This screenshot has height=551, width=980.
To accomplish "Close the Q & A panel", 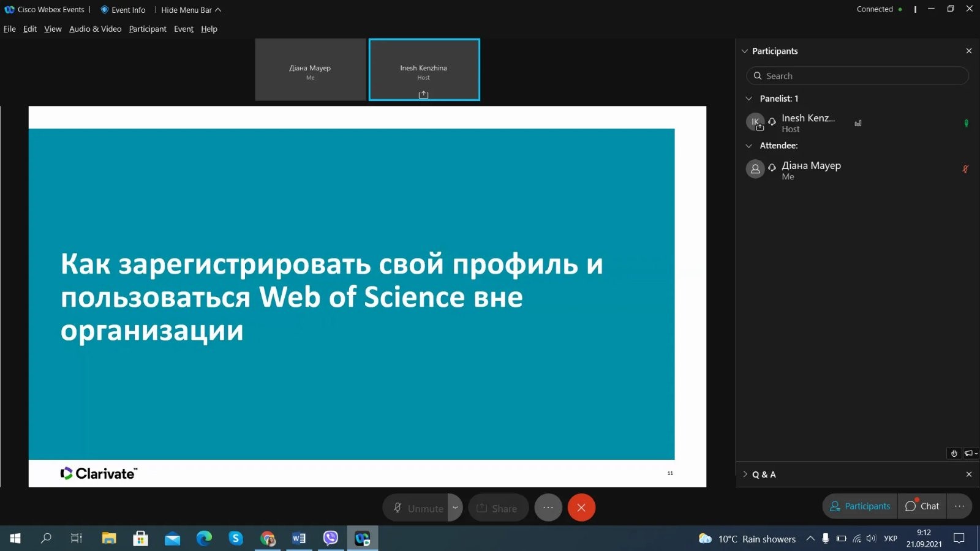I will (x=969, y=474).
